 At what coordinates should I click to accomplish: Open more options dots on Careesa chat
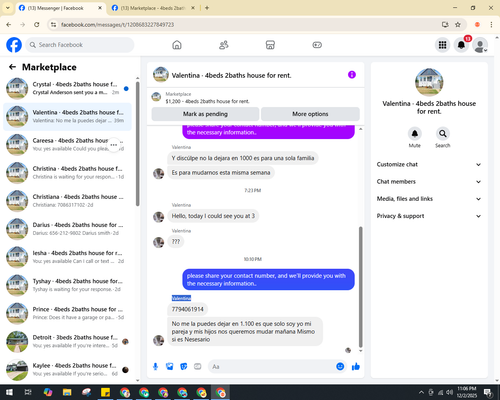point(114,145)
